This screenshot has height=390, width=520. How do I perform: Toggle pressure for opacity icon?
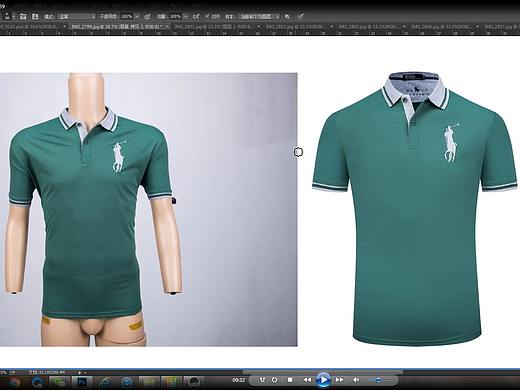pyautogui.click(x=147, y=16)
